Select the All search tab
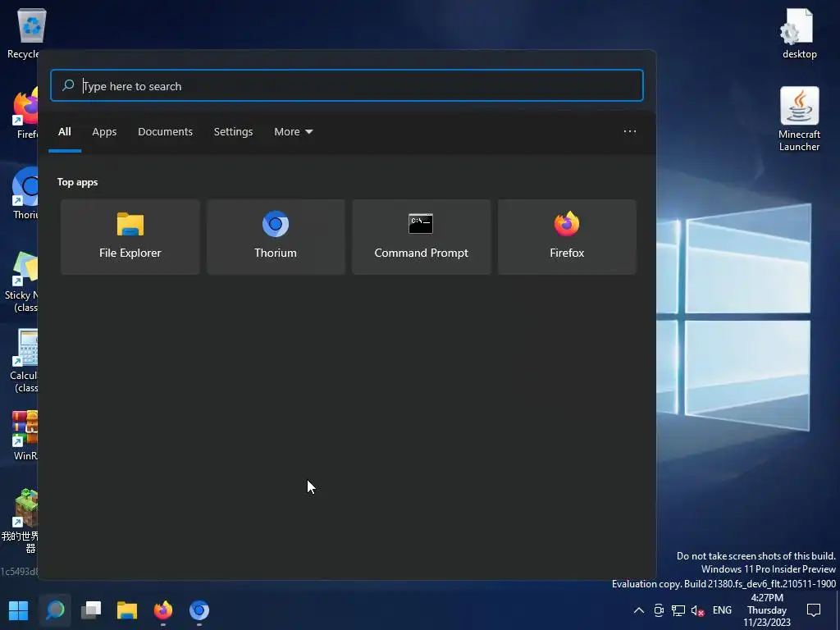The image size is (840, 630). pyautogui.click(x=64, y=132)
